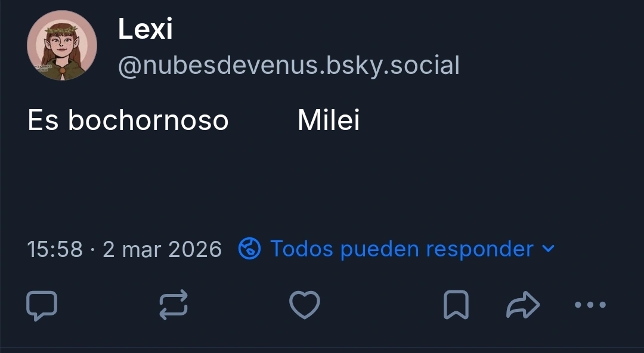Click the reply speech bubble icon

point(42,305)
